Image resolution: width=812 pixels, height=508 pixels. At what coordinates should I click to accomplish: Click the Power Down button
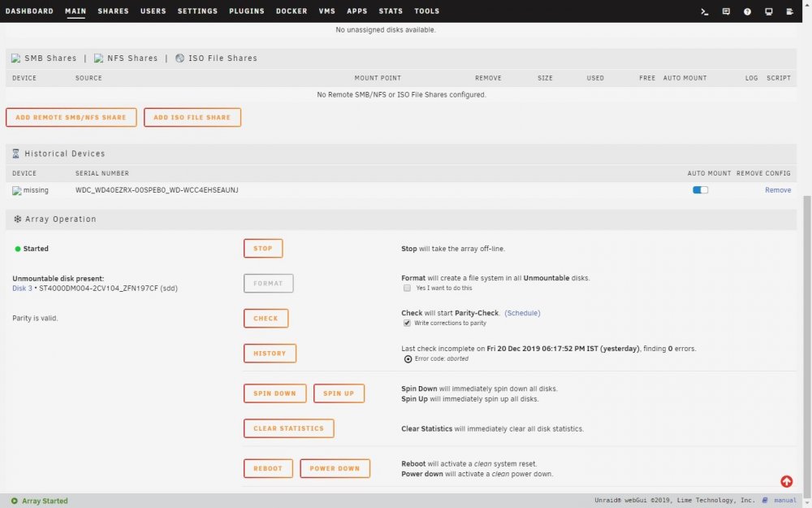click(335, 469)
